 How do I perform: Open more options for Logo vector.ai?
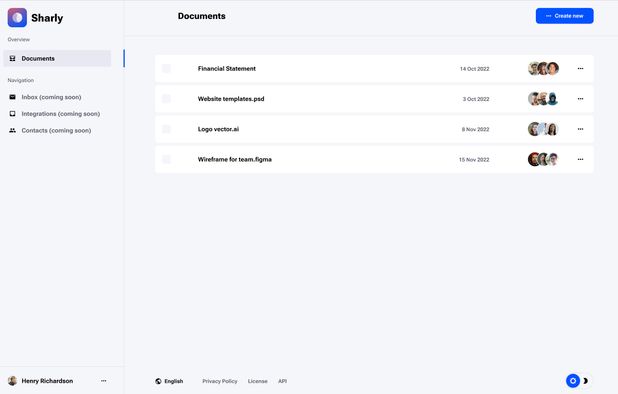click(x=580, y=129)
